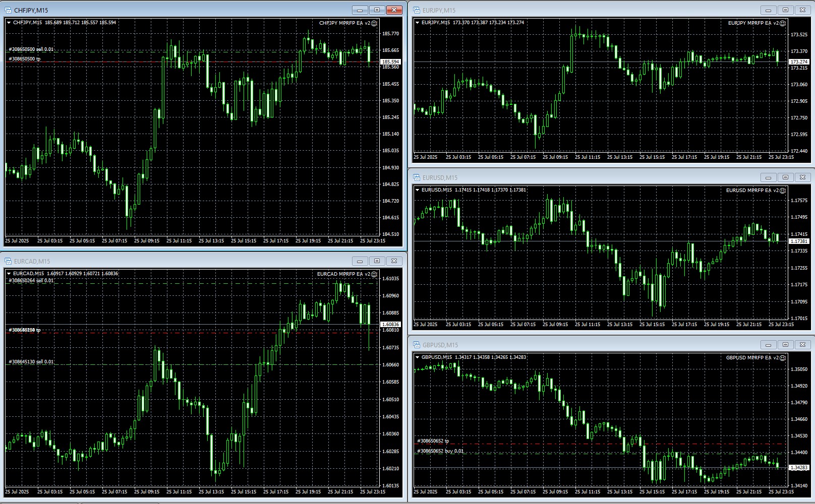Open the EURJPY,M15 chart dropdown arrow
Screen dimensions: 815x504
417,23
